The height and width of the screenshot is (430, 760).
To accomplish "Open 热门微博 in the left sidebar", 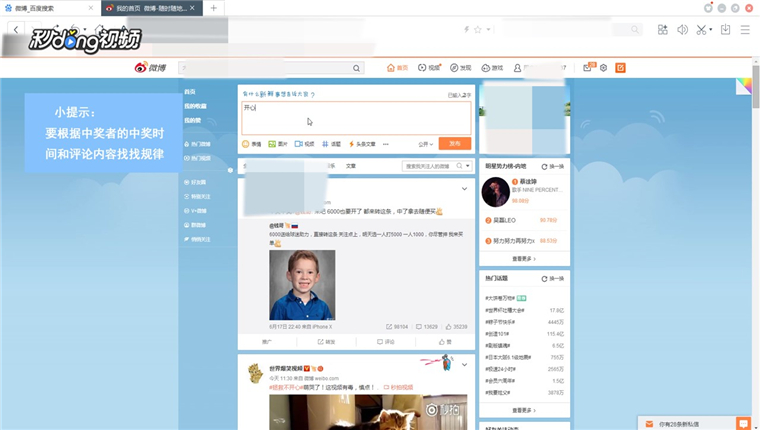I will pyautogui.click(x=197, y=144).
